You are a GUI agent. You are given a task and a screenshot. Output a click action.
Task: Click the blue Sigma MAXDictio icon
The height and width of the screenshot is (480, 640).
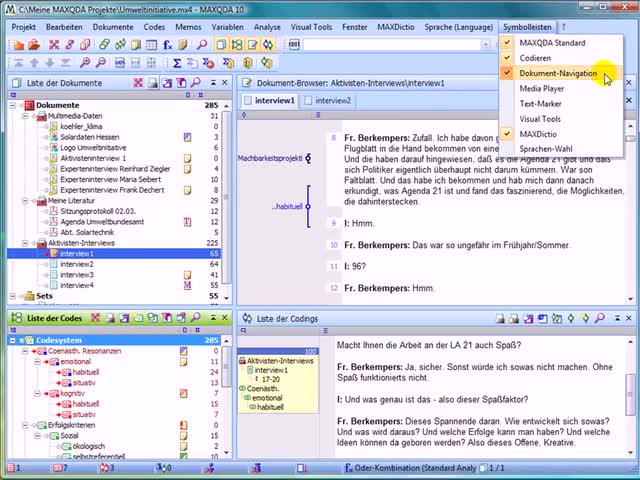(177, 63)
